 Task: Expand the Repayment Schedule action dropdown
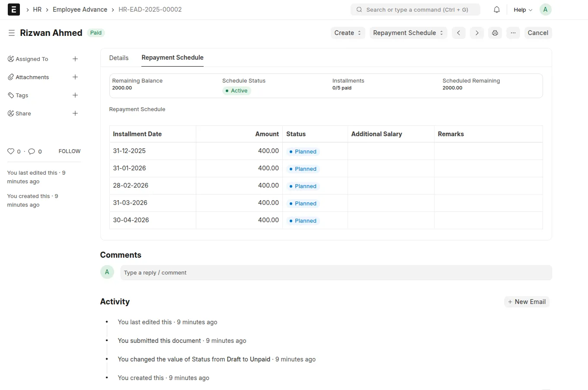coord(408,32)
